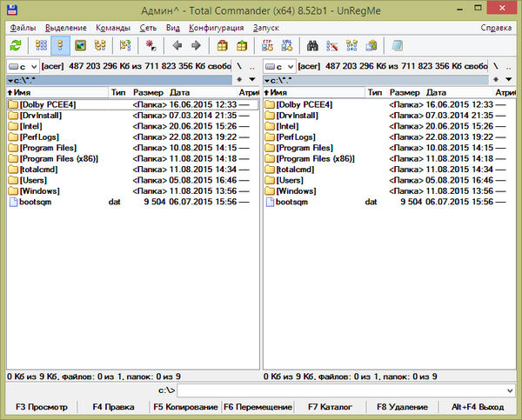This screenshot has height=420, width=522.
Task: Open the Справка help menu
Action: click(496, 28)
